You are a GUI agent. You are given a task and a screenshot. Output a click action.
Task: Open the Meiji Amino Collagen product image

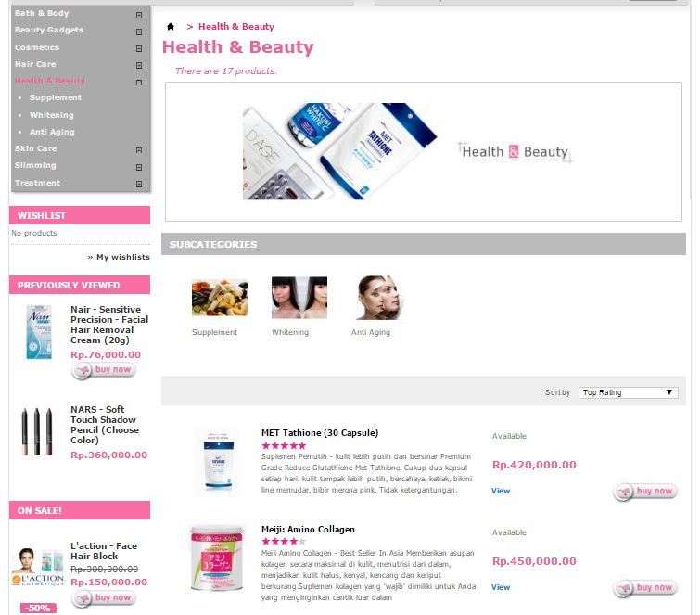pyautogui.click(x=217, y=558)
